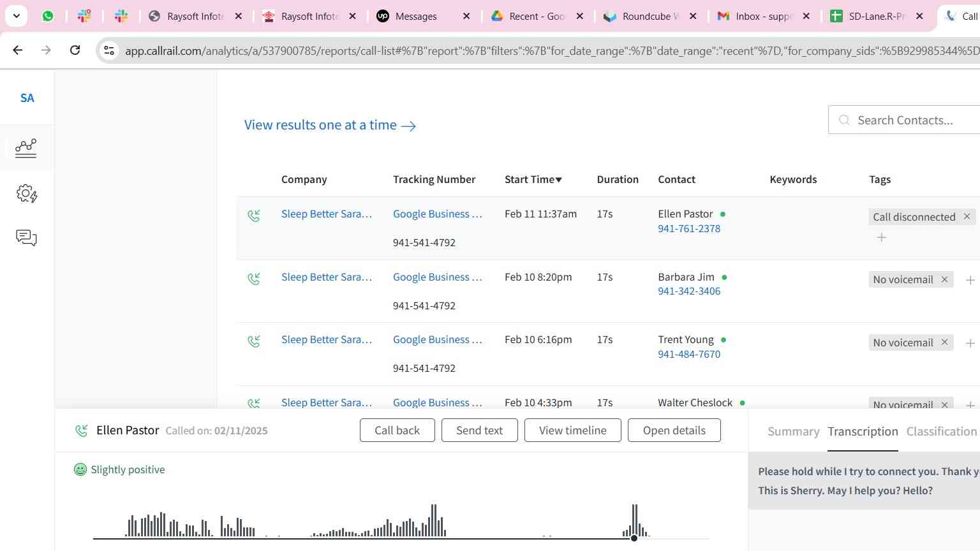The height and width of the screenshot is (551, 980).
Task: Open Ellen Pastor phone number 941-761-2378
Action: click(689, 228)
